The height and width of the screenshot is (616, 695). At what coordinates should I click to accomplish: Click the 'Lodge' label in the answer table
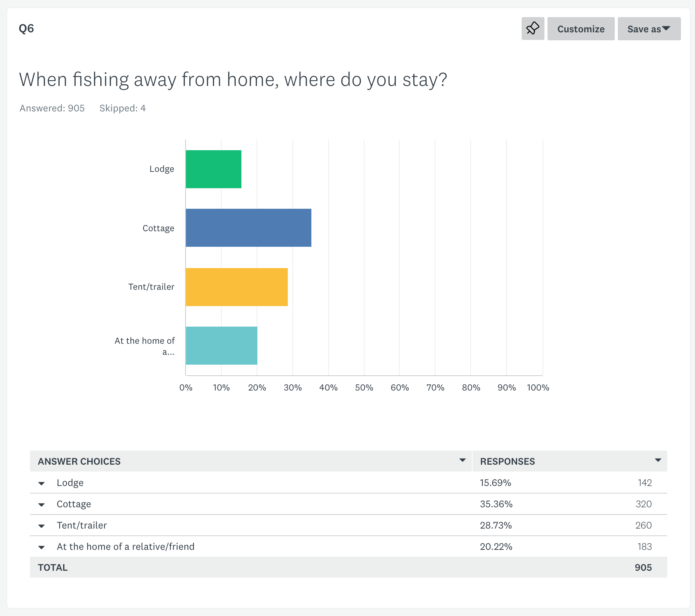(70, 483)
